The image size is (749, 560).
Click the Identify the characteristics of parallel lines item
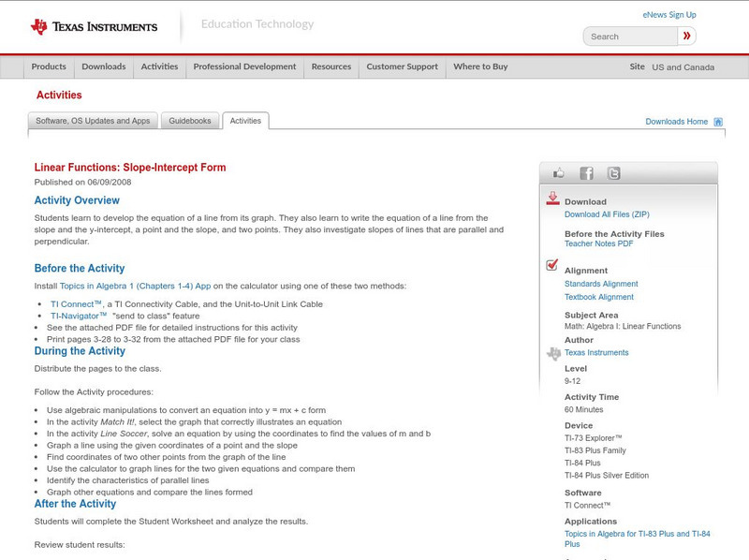click(128, 480)
